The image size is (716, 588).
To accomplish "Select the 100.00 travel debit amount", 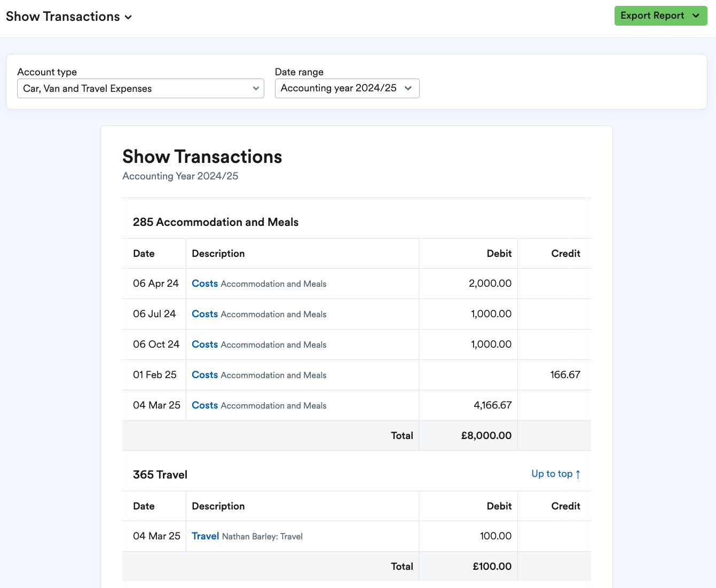I will point(496,536).
